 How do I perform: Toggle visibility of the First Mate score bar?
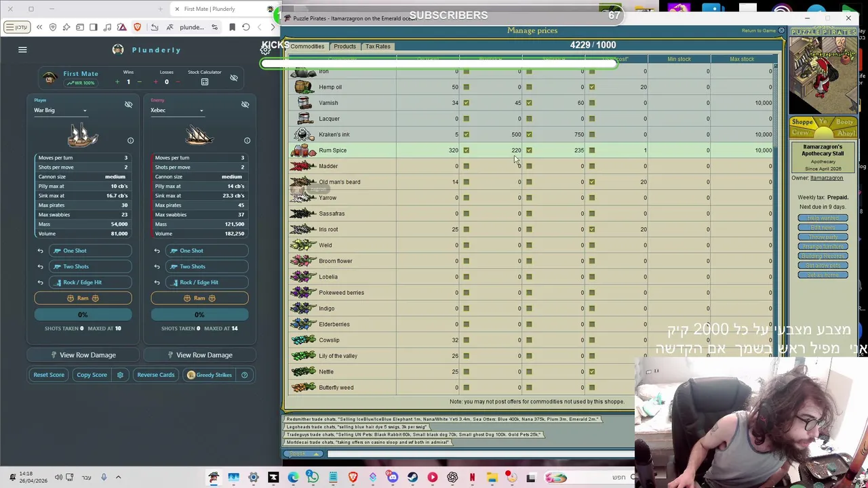coord(233,78)
